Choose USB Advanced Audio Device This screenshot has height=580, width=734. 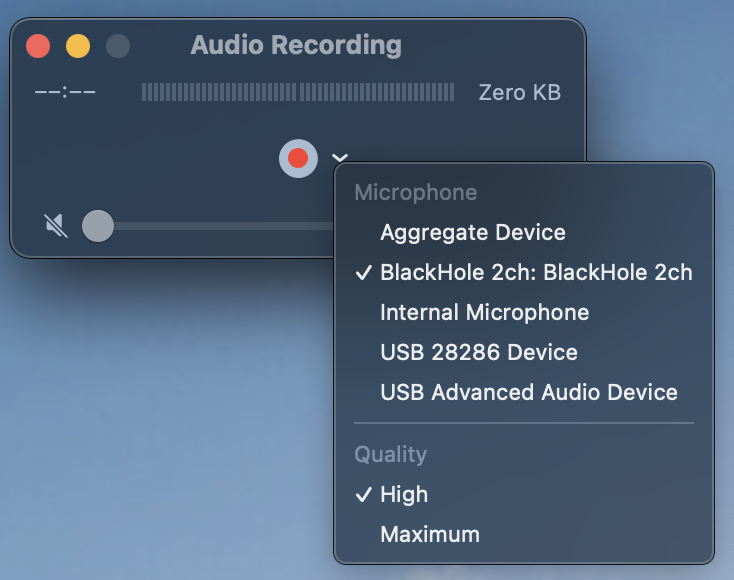[524, 392]
